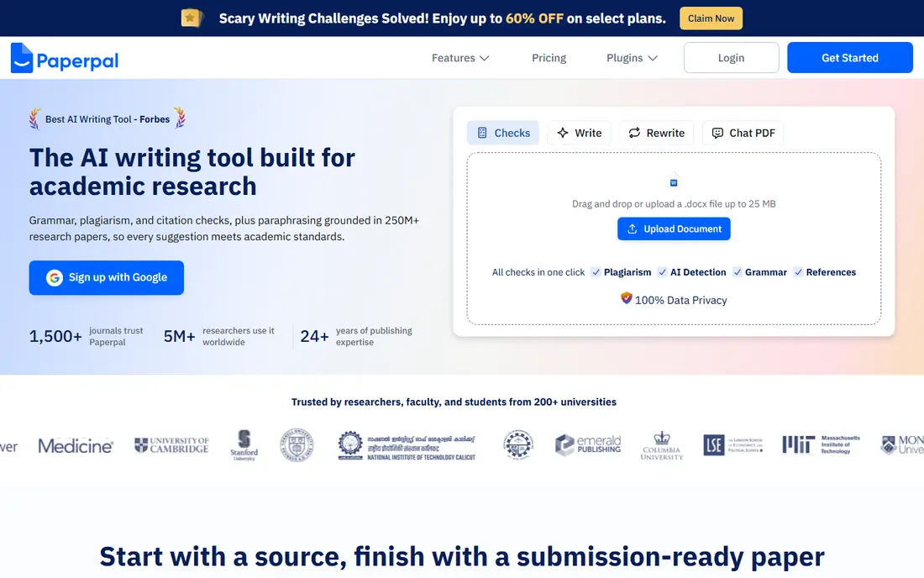Open the Pricing page
This screenshot has height=578, width=924.
[x=549, y=58]
